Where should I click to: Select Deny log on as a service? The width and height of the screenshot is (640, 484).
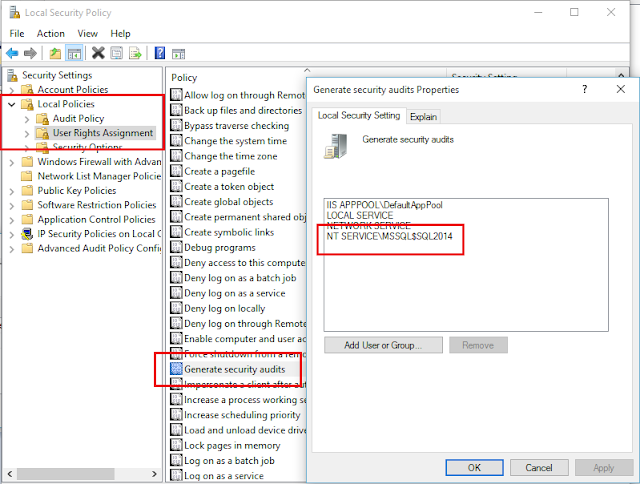coord(235,293)
